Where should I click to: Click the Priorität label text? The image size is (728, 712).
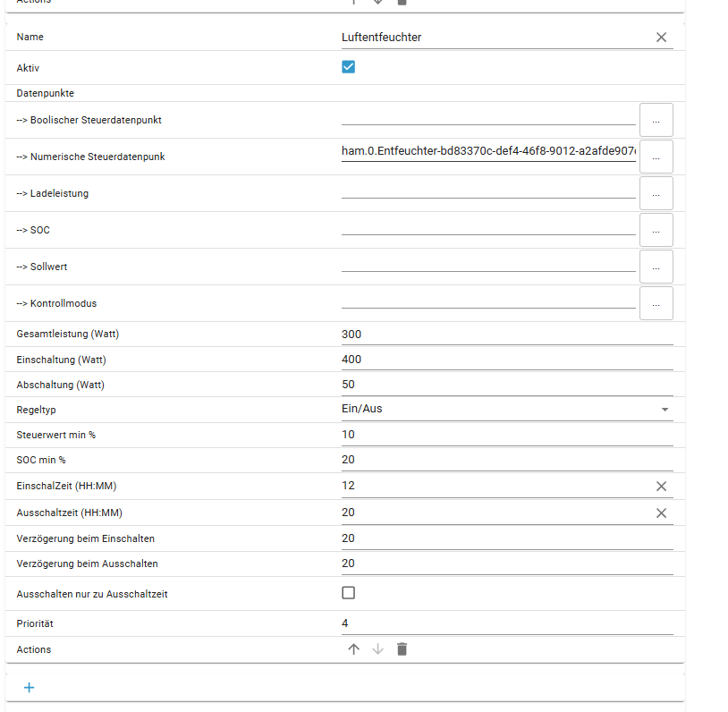[x=35, y=623]
